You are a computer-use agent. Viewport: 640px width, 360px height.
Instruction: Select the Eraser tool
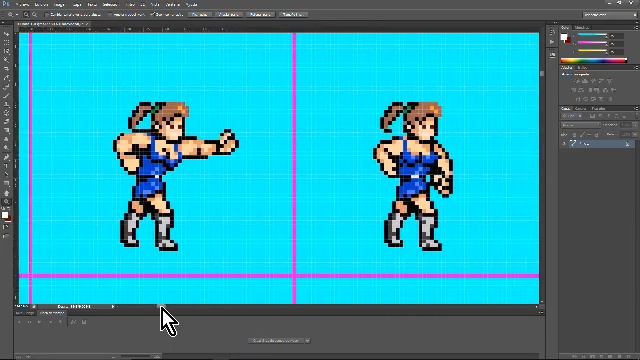point(6,122)
